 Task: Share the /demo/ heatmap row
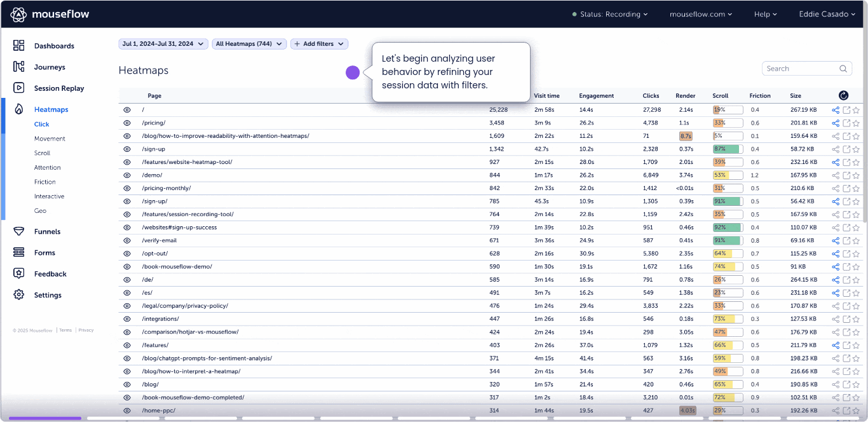[836, 175]
